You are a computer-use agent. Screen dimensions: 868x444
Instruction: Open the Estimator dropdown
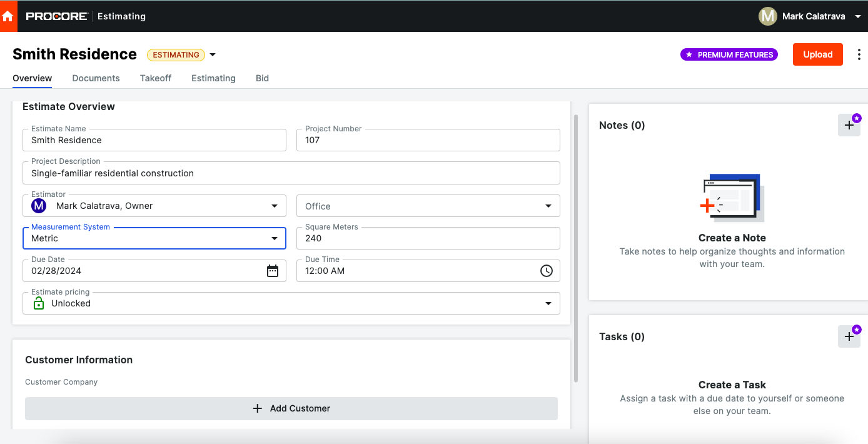[274, 206]
